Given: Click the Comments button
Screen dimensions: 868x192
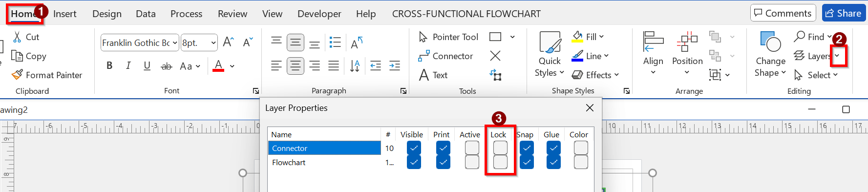Looking at the screenshot, I should click(x=783, y=13).
